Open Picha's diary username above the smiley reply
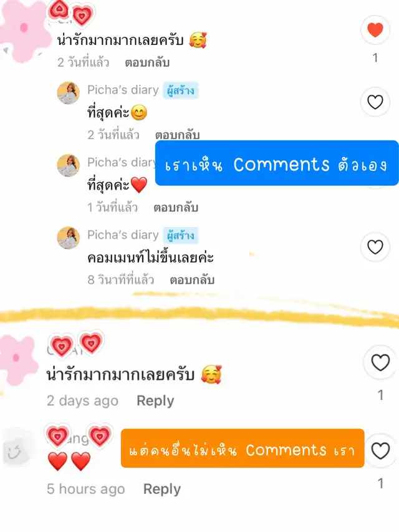The height and width of the screenshot is (532, 399). pos(123,90)
